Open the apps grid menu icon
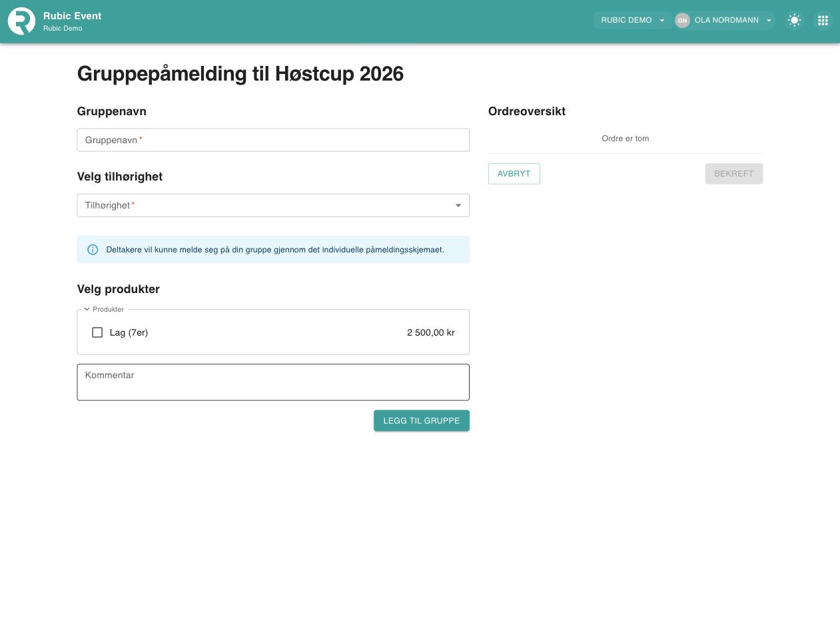 click(823, 21)
